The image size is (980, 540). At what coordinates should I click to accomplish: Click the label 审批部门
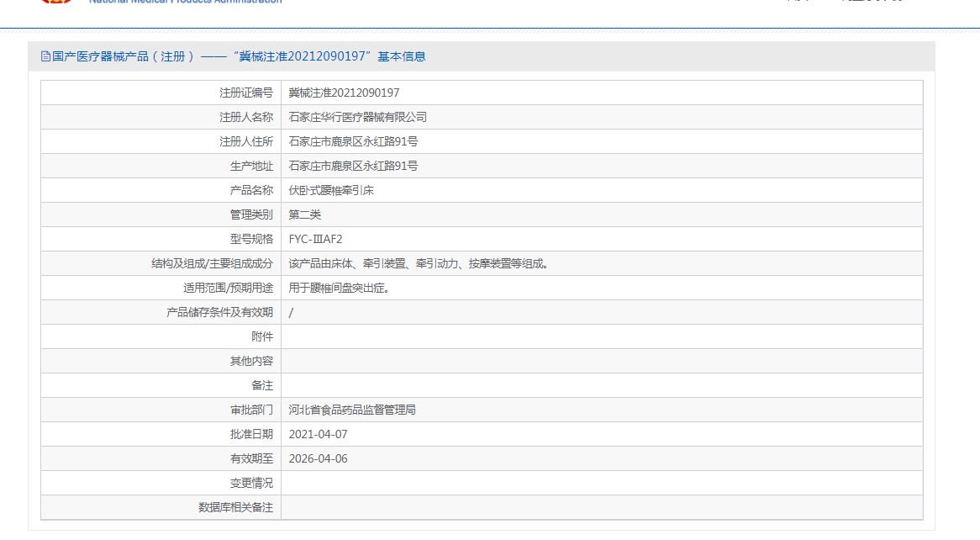coord(252,410)
